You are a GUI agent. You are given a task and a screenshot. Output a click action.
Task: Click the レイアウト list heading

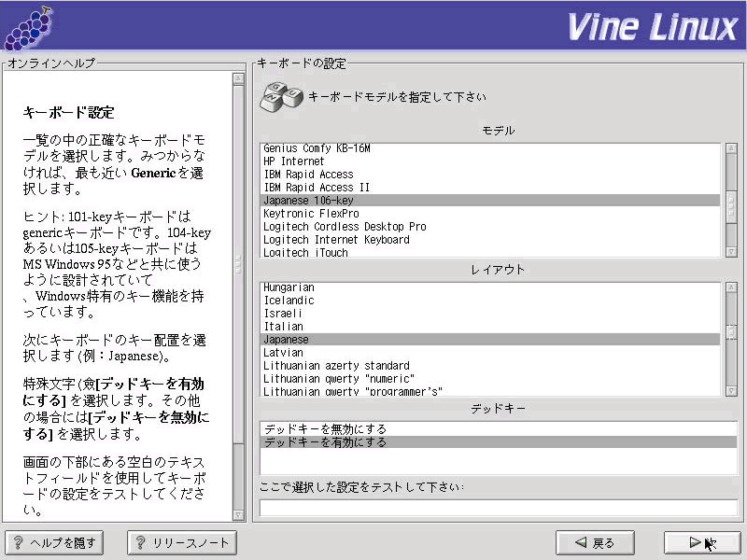[498, 270]
